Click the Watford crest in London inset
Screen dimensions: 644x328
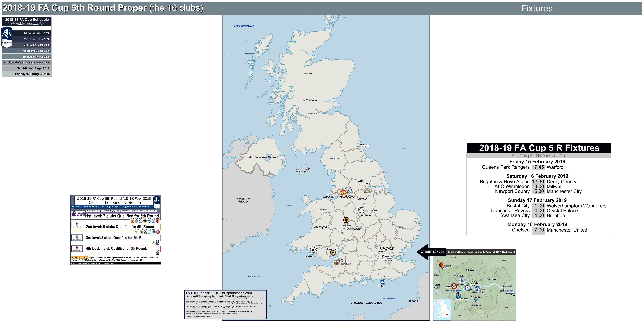(x=442, y=265)
